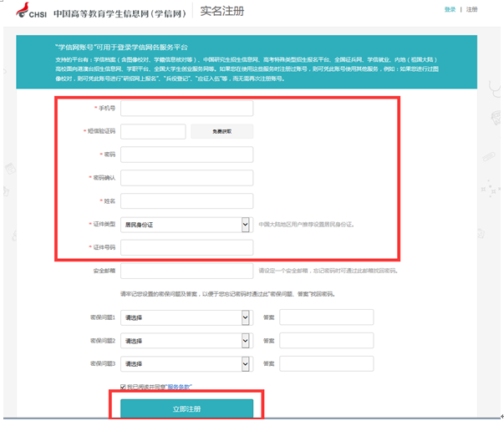Expand the 证件类型 dropdown
The height and width of the screenshot is (421, 504).
coord(186,225)
